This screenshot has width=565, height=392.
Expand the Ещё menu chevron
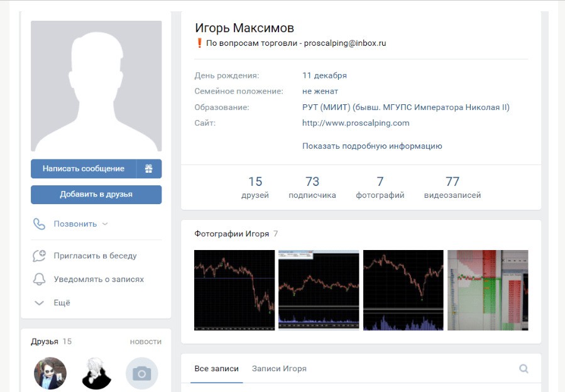(39, 303)
